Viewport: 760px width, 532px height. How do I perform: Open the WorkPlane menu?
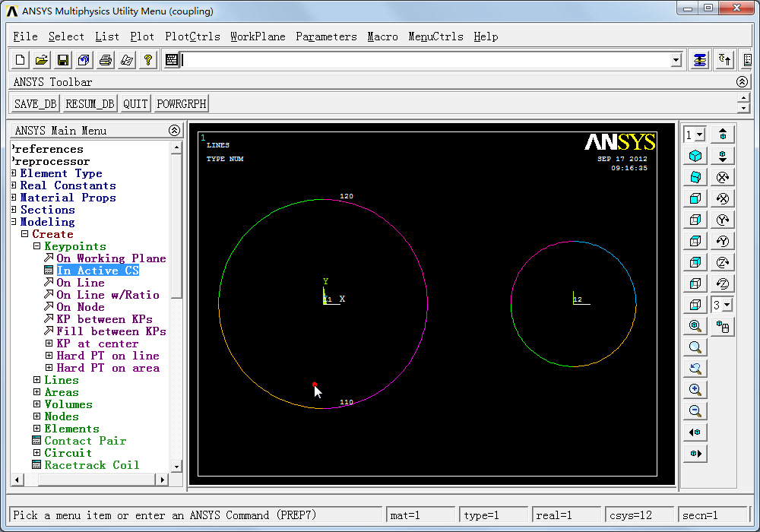pyautogui.click(x=258, y=36)
